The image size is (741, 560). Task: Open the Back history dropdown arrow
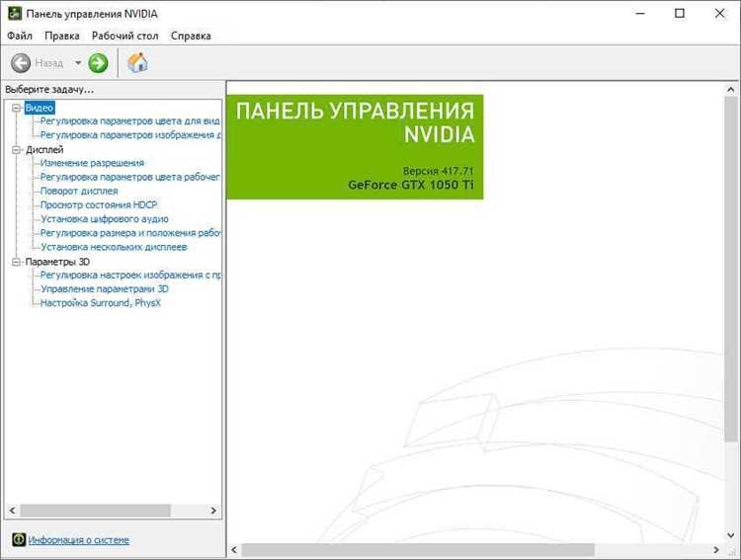point(78,63)
